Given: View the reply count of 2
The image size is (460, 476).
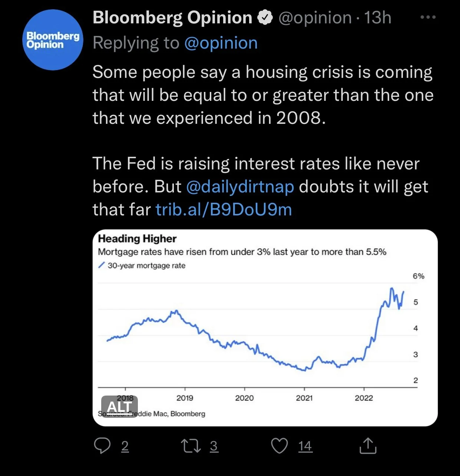Looking at the screenshot, I should (125, 446).
